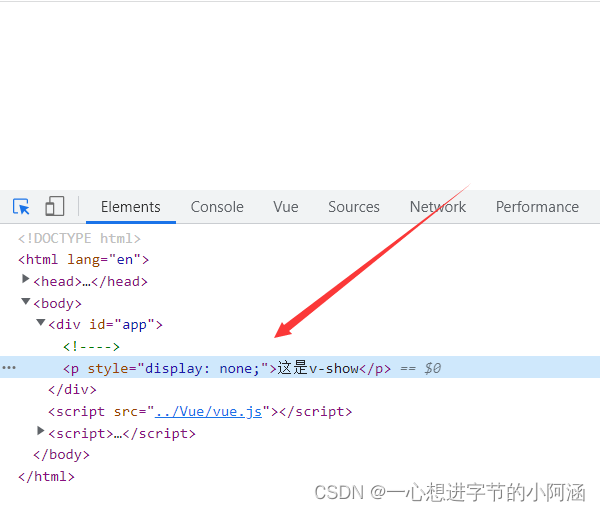Click the "en" lang attribute value
Screen dimensions: 600x511
pyautogui.click(x=125, y=260)
